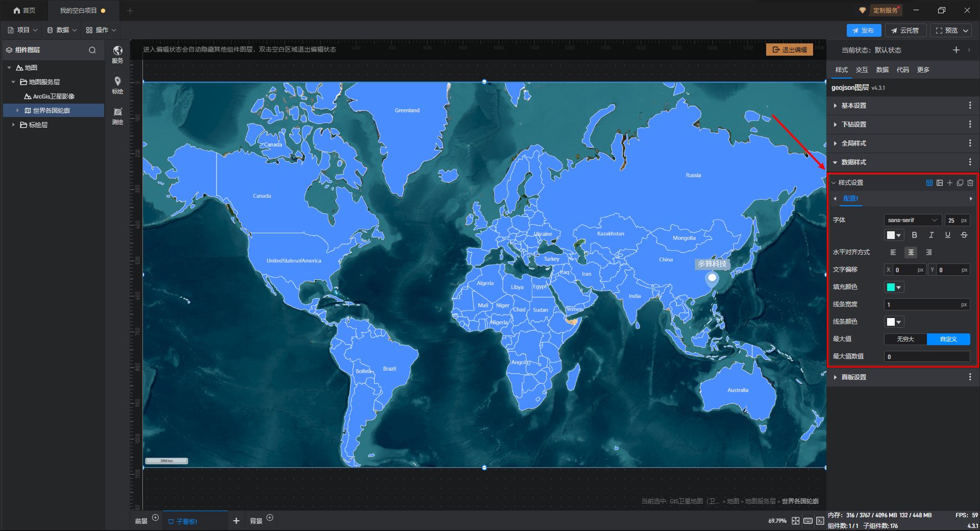Click the 发布 publish button
The height and width of the screenshot is (531, 980).
[864, 31]
